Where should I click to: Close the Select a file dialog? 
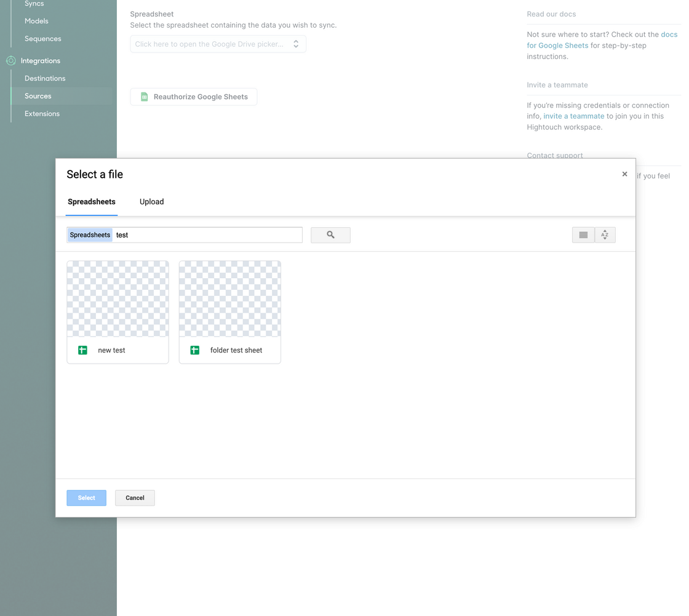click(x=624, y=174)
